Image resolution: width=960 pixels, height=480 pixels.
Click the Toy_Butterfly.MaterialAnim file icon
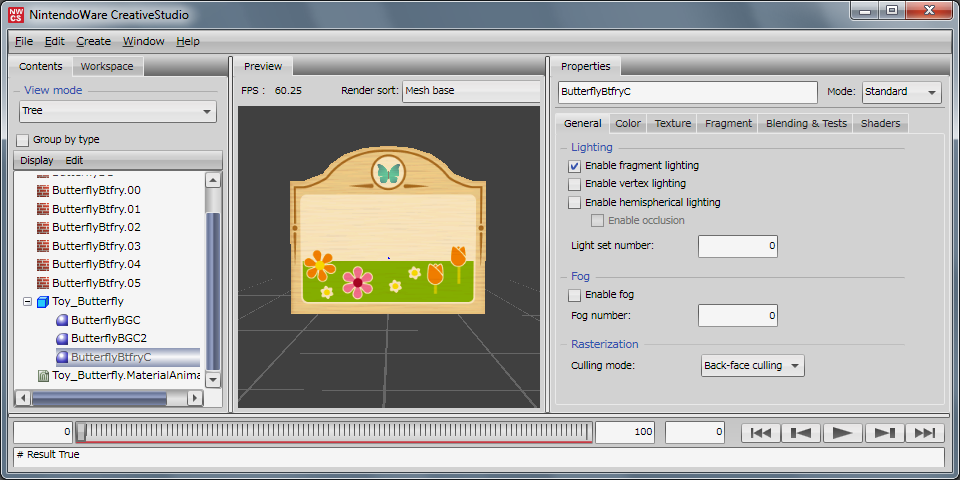click(43, 376)
